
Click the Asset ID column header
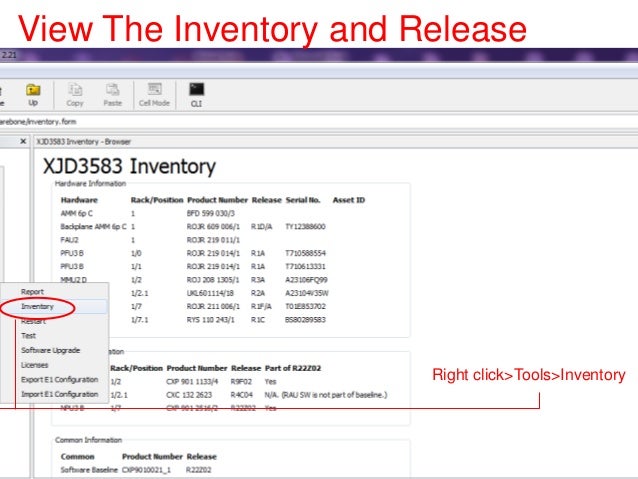(349, 200)
